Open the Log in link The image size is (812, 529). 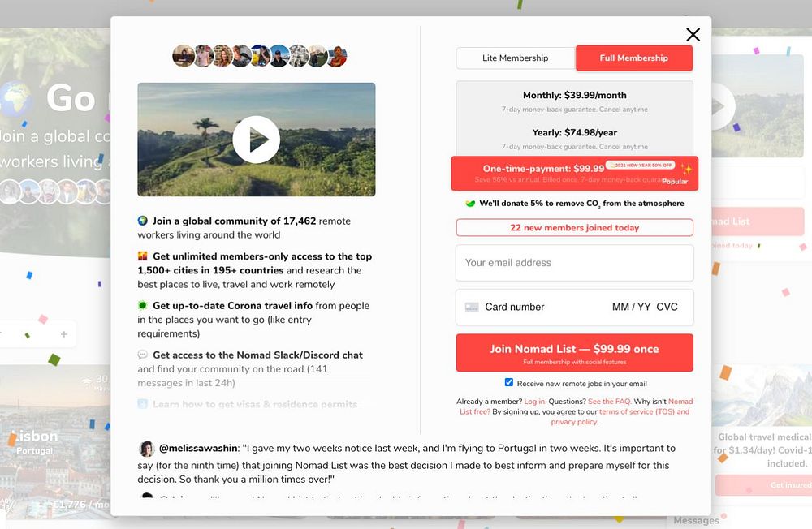(534, 401)
